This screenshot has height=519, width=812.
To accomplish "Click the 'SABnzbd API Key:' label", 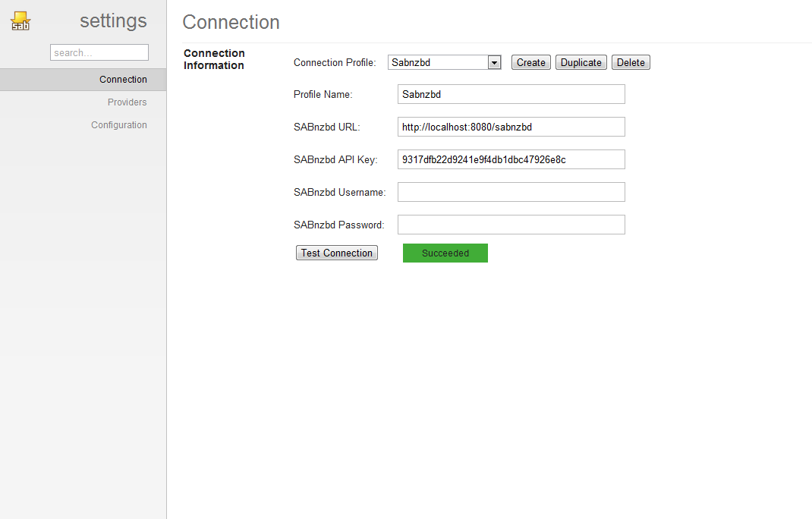I will pyautogui.click(x=335, y=159).
